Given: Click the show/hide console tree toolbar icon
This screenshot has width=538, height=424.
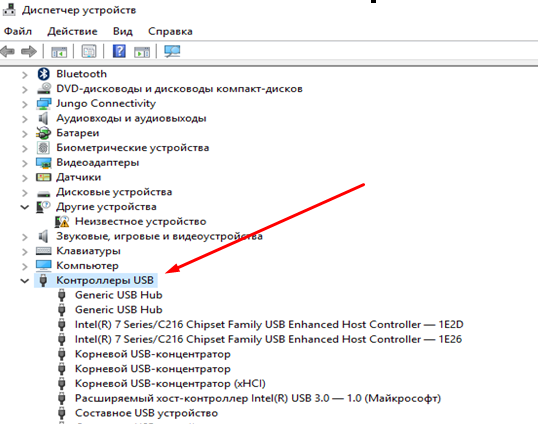Looking at the screenshot, I should tap(59, 52).
